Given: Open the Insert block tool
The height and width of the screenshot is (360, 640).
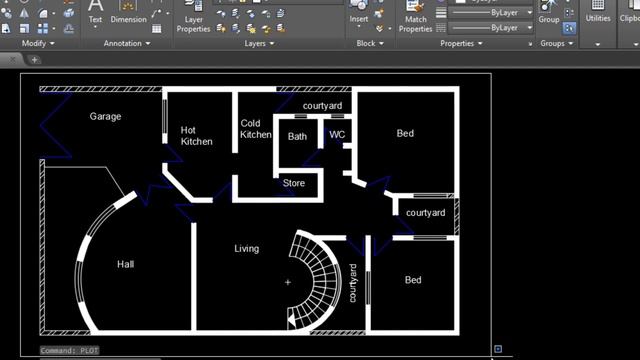Looking at the screenshot, I should [x=359, y=11].
